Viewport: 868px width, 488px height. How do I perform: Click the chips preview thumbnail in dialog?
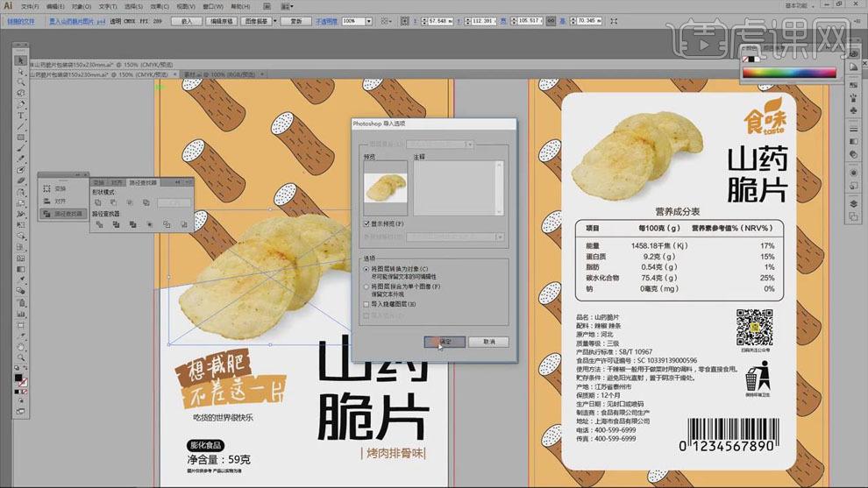tap(385, 188)
